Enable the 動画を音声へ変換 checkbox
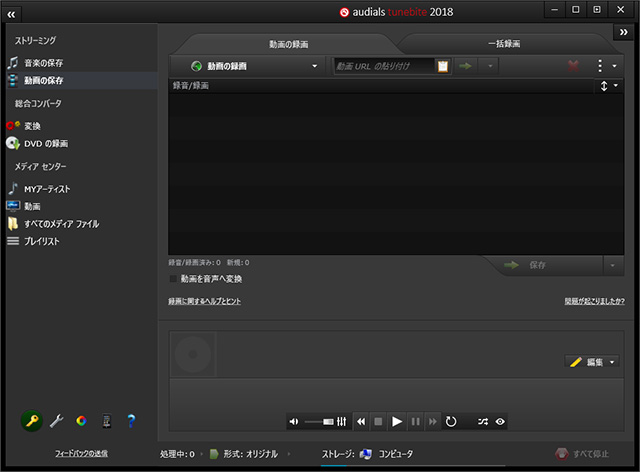This screenshot has height=472, width=640. point(174,279)
